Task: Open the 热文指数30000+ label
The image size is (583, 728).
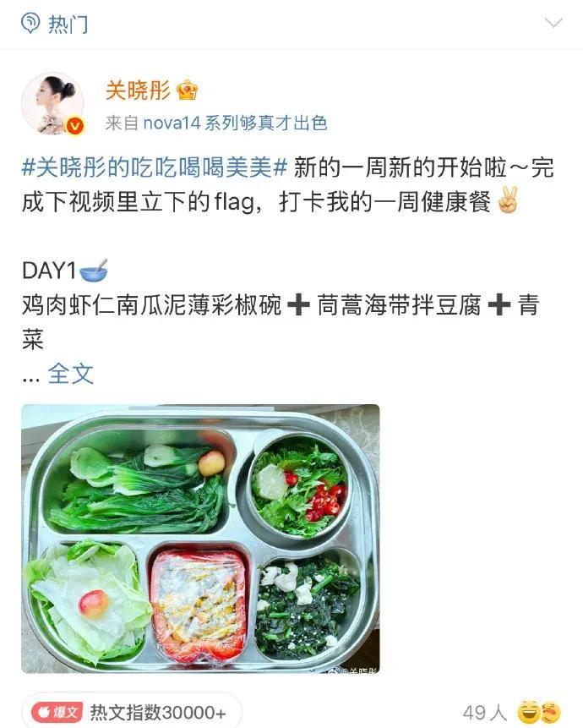Action: 158,712
